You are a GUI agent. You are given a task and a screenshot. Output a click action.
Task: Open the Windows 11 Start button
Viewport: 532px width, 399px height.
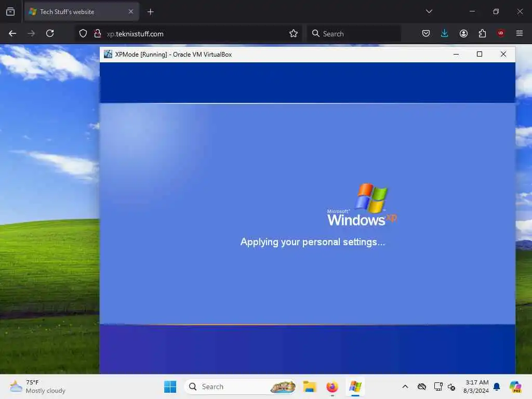click(x=170, y=387)
